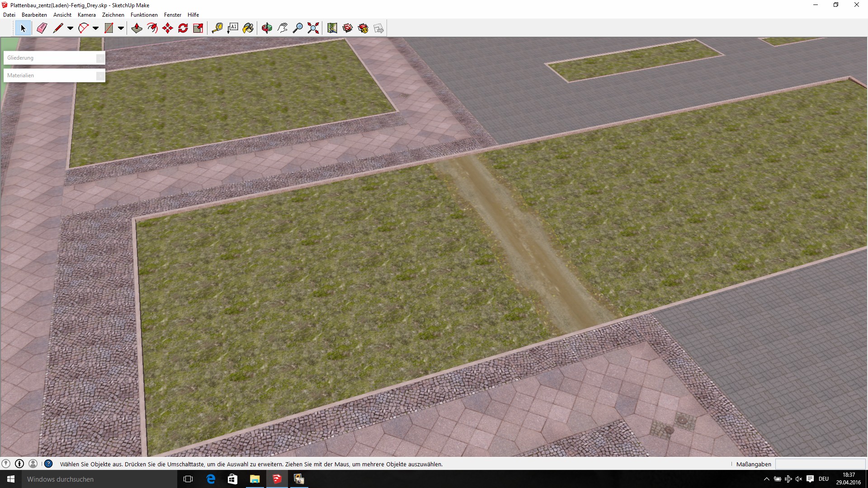Click the Zoom Extents icon
Image resolution: width=868 pixels, height=488 pixels.
(x=313, y=28)
